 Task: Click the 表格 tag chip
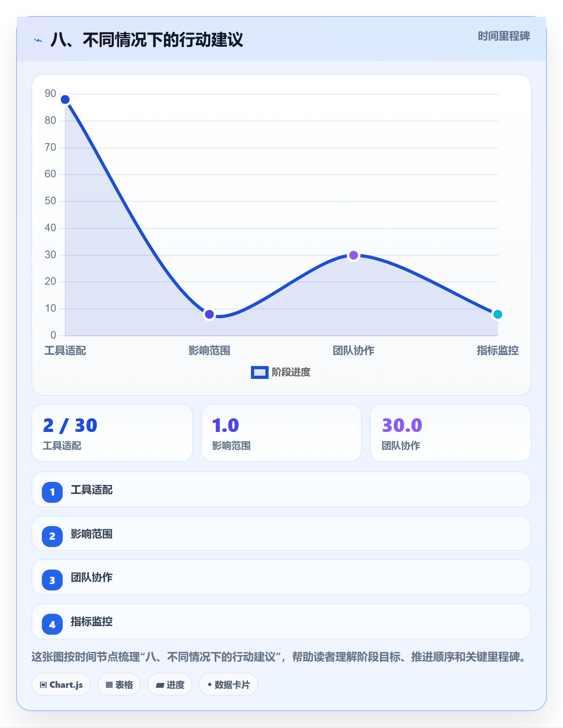pos(119,684)
